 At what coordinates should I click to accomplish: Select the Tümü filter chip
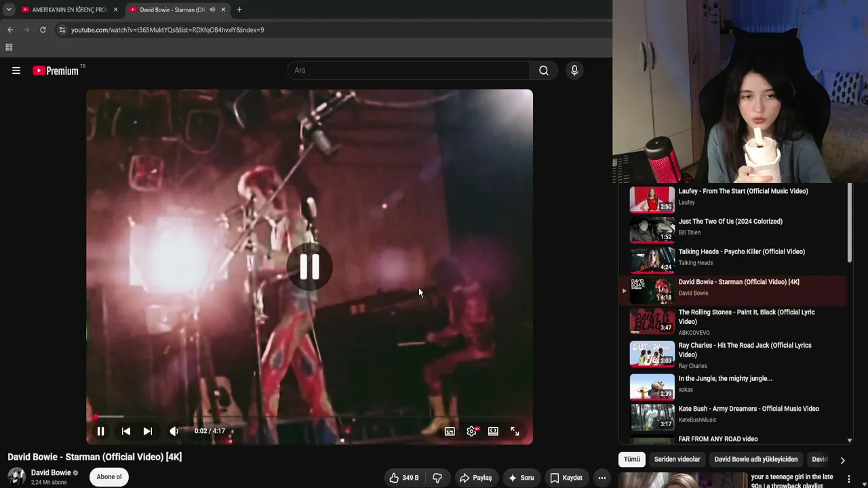pyautogui.click(x=632, y=460)
